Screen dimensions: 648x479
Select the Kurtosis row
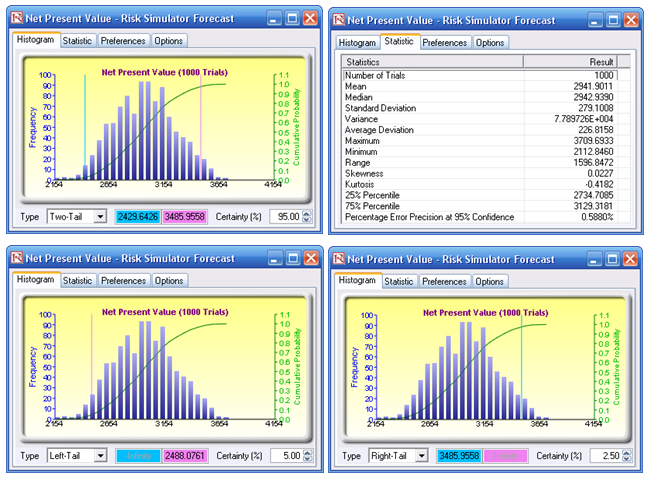coord(480,184)
